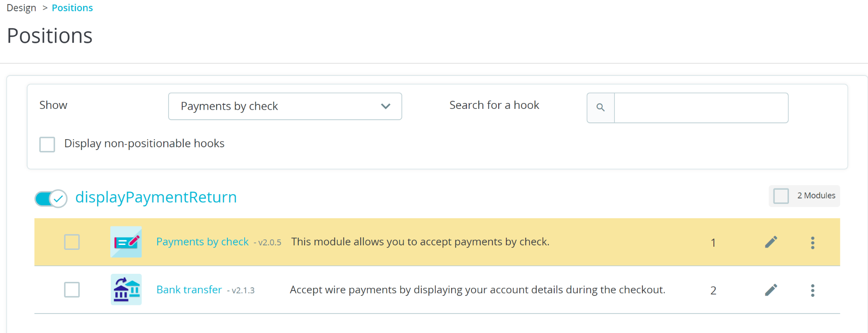This screenshot has width=868, height=333.
Task: Open the Payments by check module link
Action: click(x=203, y=242)
